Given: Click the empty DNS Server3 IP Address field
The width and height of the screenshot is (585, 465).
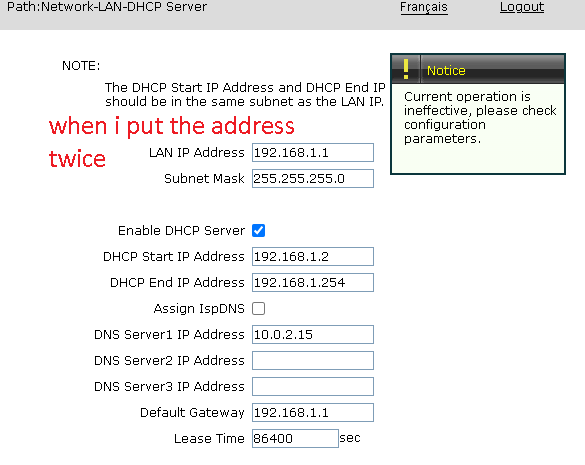Looking at the screenshot, I should 313,387.
